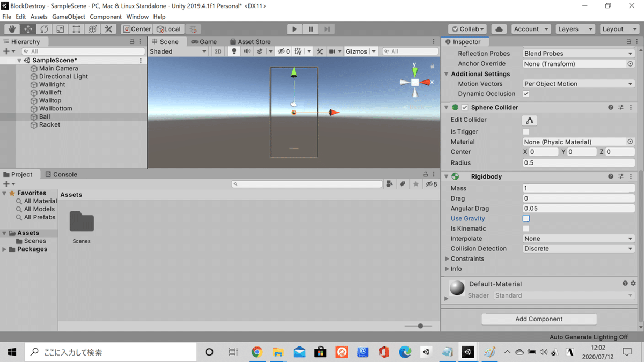Click the Mass input field

[579, 188]
